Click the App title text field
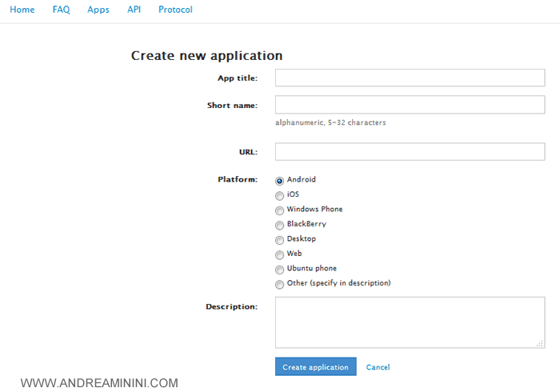This screenshot has width=560, height=392. point(410,78)
